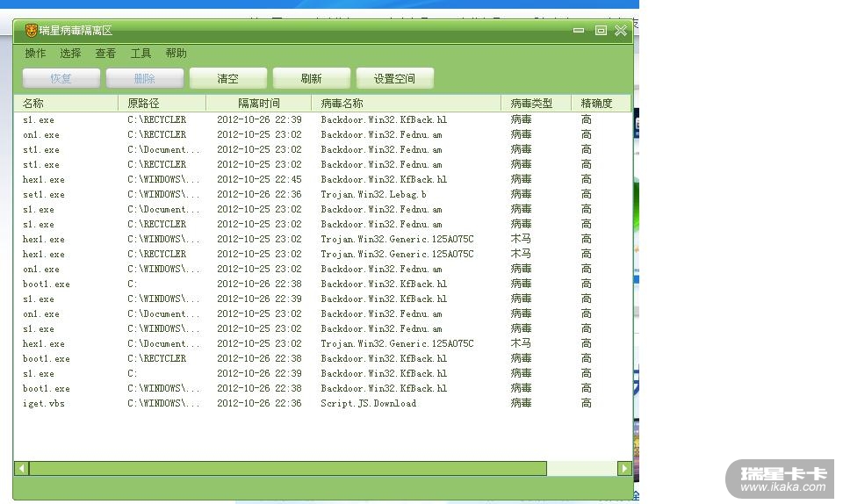Sort by the 原路径 column header

tap(162, 103)
